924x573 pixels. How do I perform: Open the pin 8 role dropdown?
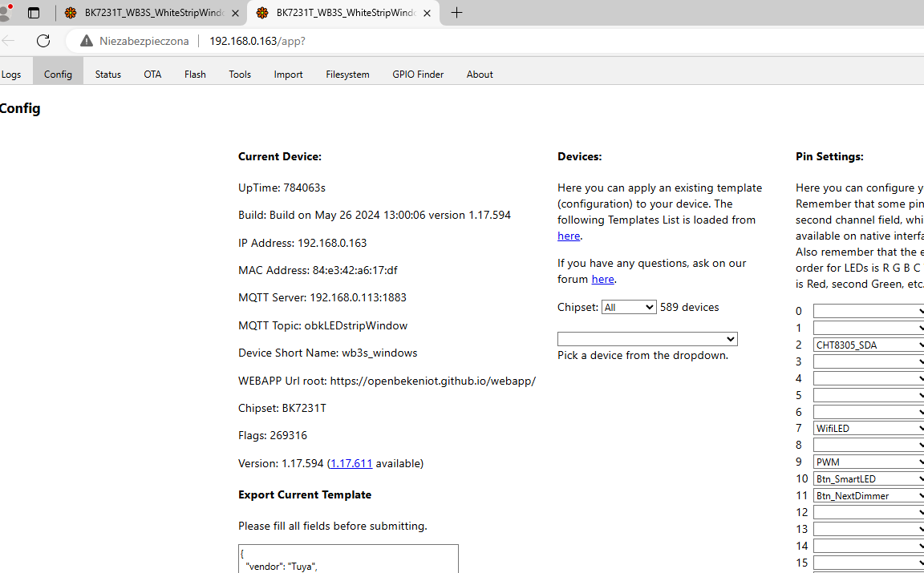pyautogui.click(x=869, y=446)
